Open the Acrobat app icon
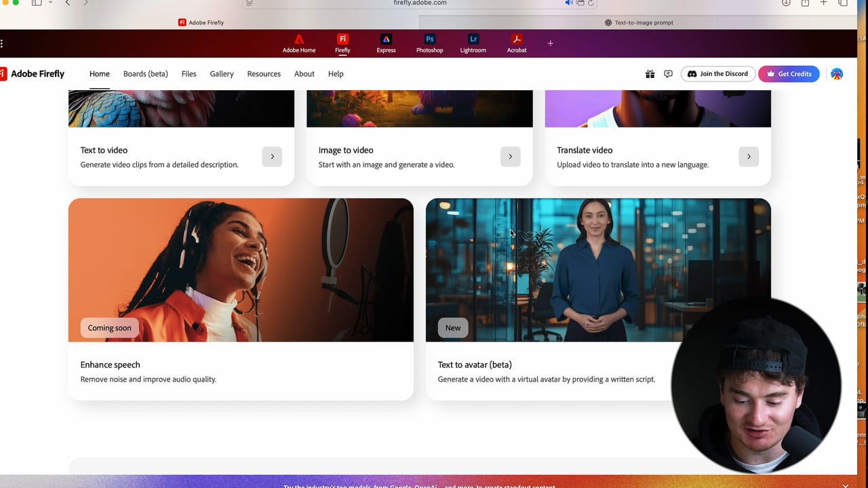 click(516, 43)
